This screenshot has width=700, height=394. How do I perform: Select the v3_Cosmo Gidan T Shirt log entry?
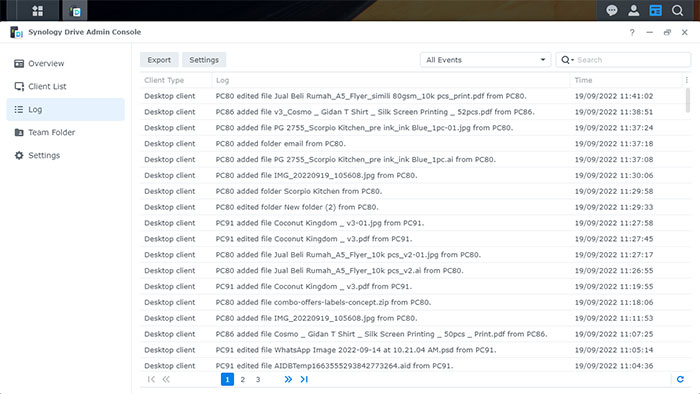coord(412,112)
